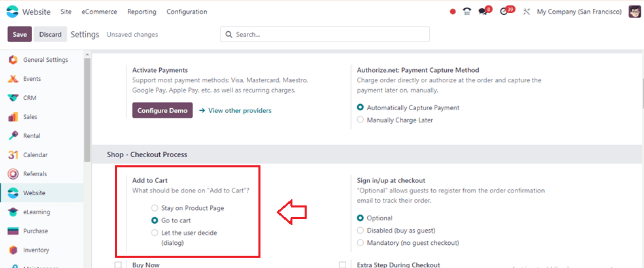Open the debug tools wrench icon
This screenshot has width=644, height=268.
526,12
